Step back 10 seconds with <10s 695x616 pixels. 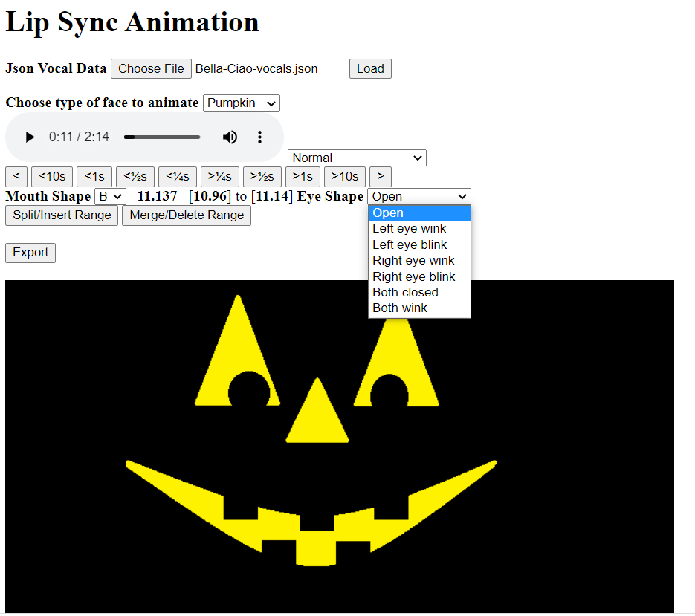pos(51,176)
